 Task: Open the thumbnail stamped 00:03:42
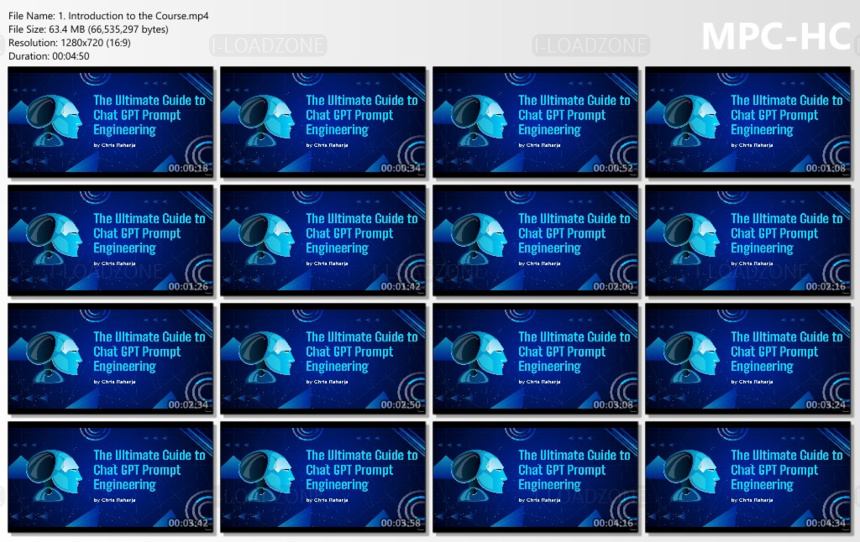pyautogui.click(x=111, y=477)
